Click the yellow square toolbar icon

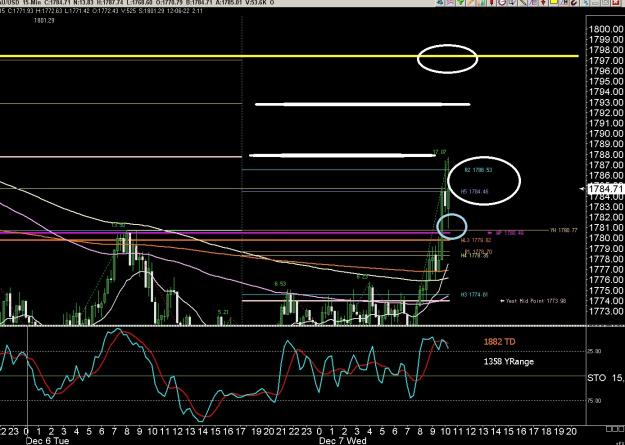point(553,2)
